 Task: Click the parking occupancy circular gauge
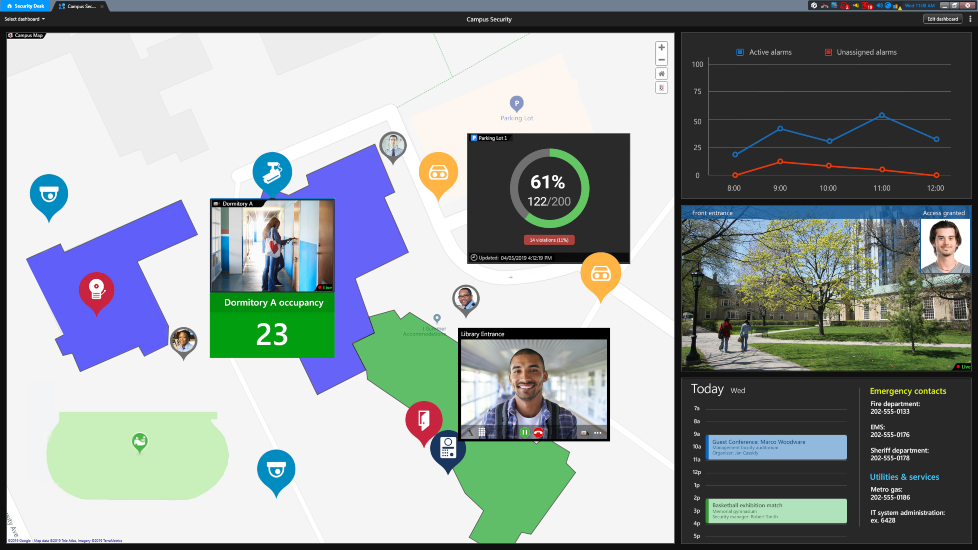[548, 189]
